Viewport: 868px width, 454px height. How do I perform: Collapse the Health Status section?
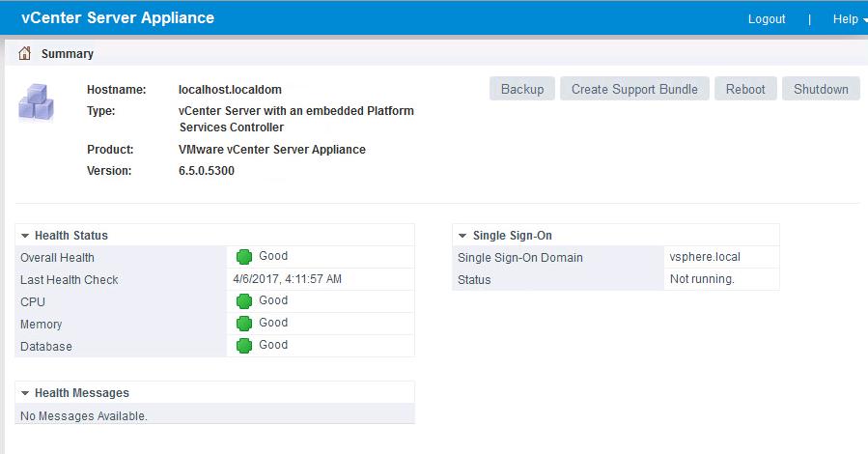[x=25, y=236]
